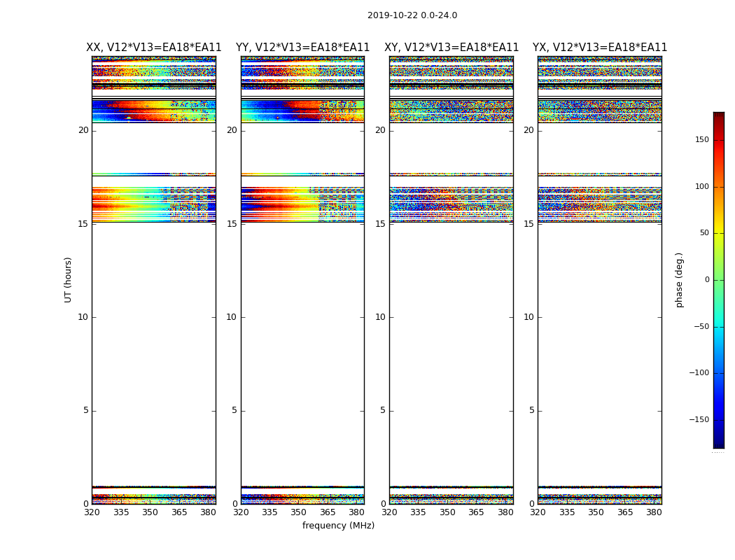The width and height of the screenshot is (735, 560).
Task: Click the 0 tick label on colorbar
Action: tap(707, 280)
